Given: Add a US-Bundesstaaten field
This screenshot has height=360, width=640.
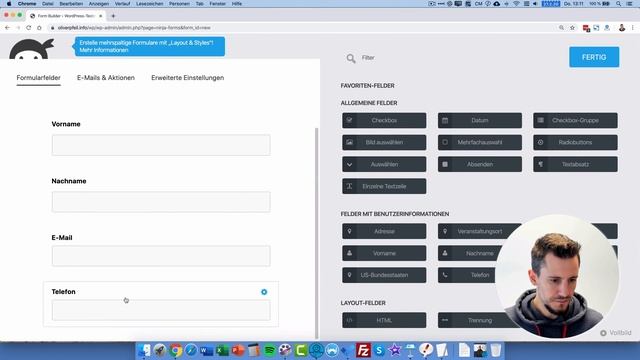Looking at the screenshot, I should 384,275.
